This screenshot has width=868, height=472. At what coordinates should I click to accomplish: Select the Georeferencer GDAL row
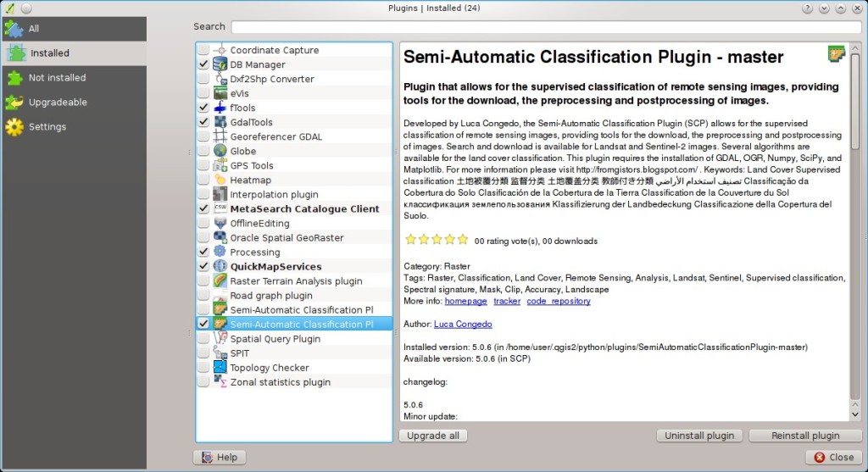click(x=294, y=136)
